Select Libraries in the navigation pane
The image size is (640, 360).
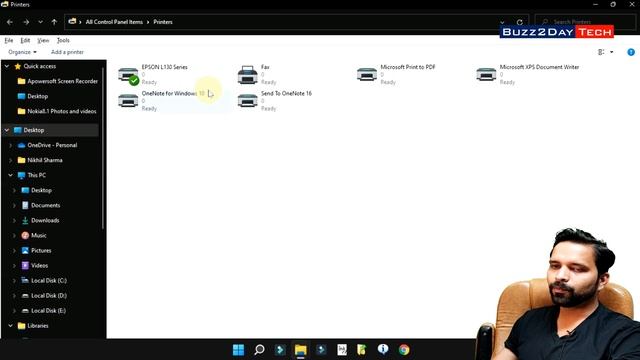pos(38,326)
